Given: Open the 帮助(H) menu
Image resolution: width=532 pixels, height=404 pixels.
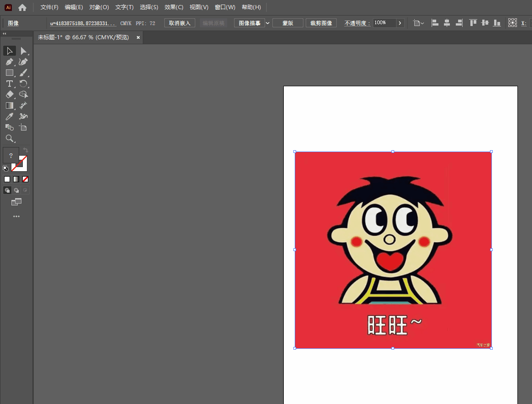Looking at the screenshot, I should point(251,7).
